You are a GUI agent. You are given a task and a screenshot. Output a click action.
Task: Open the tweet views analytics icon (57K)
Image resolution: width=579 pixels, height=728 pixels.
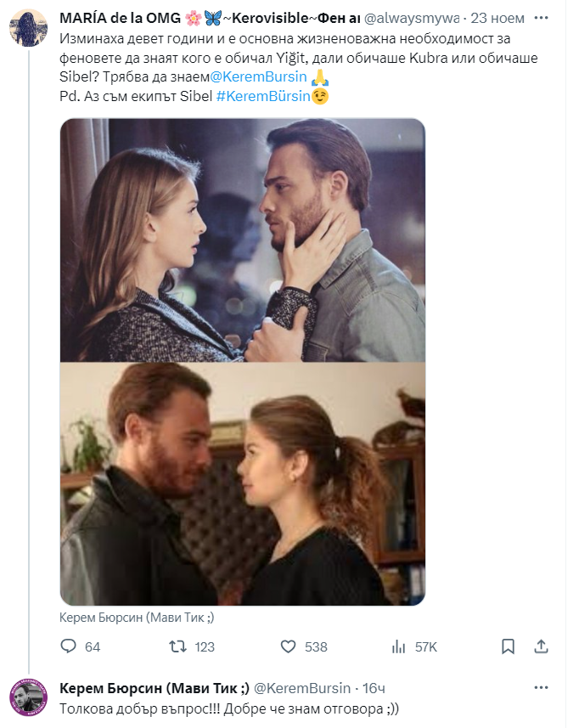[398, 646]
